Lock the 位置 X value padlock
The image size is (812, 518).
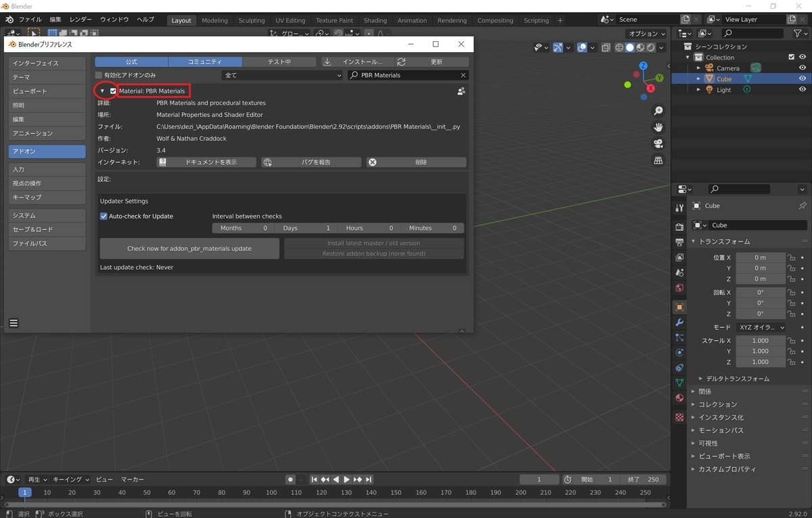791,257
